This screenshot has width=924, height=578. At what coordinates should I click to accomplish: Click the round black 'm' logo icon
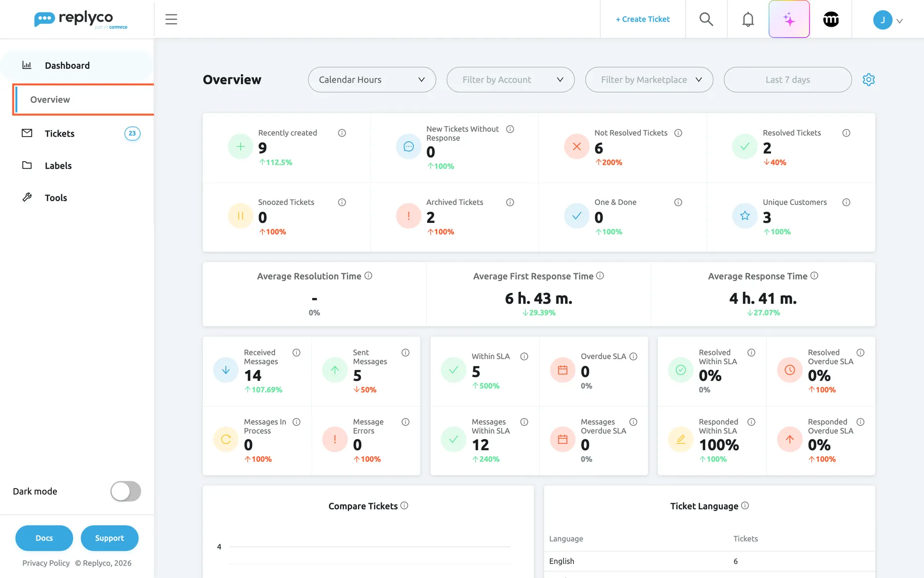pos(831,20)
